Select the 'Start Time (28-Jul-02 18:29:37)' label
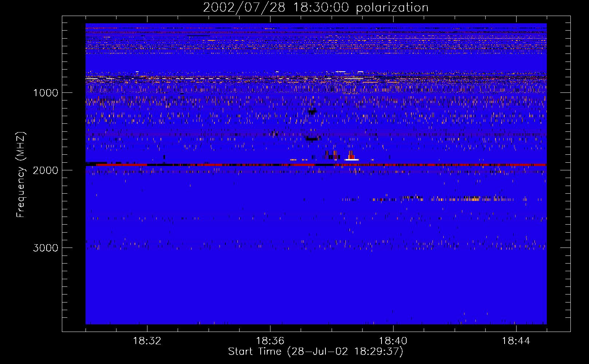The image size is (589, 364). tap(316, 352)
